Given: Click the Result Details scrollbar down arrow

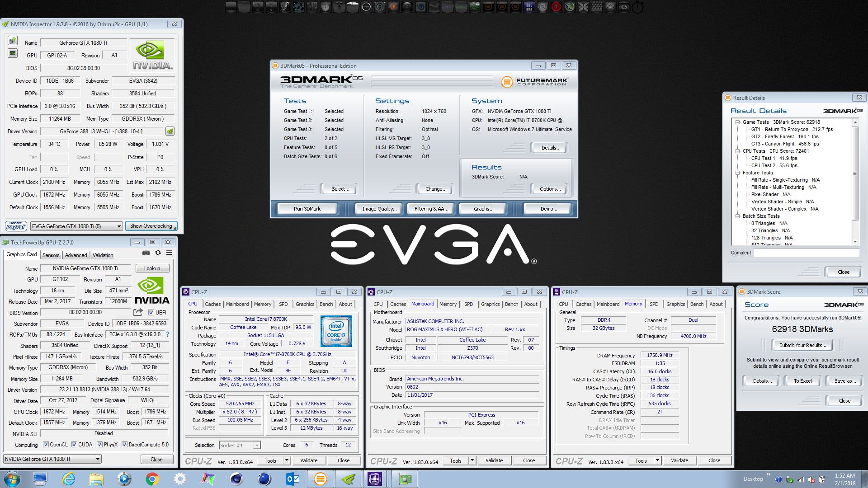Looking at the screenshot, I should [x=855, y=242].
